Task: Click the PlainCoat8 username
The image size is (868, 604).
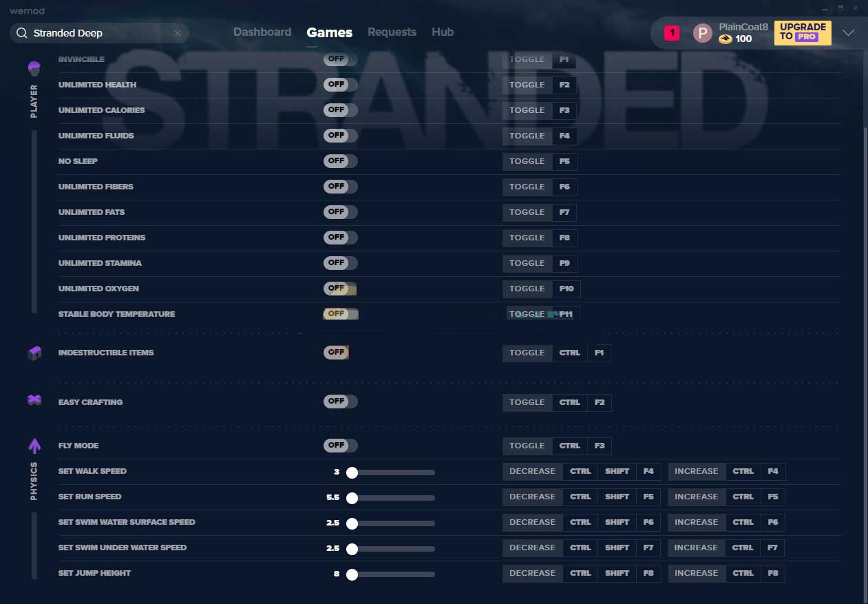Action: pos(743,27)
